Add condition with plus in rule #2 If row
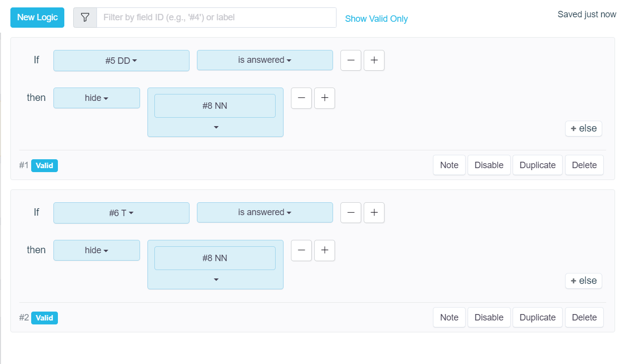Screen dimensions: 622x364 click(374, 213)
